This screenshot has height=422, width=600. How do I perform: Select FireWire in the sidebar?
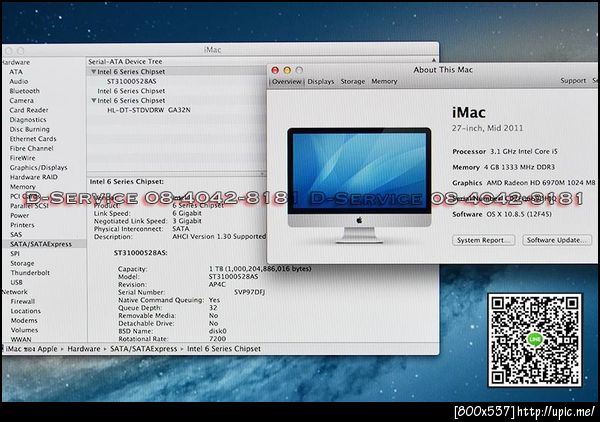(22, 158)
